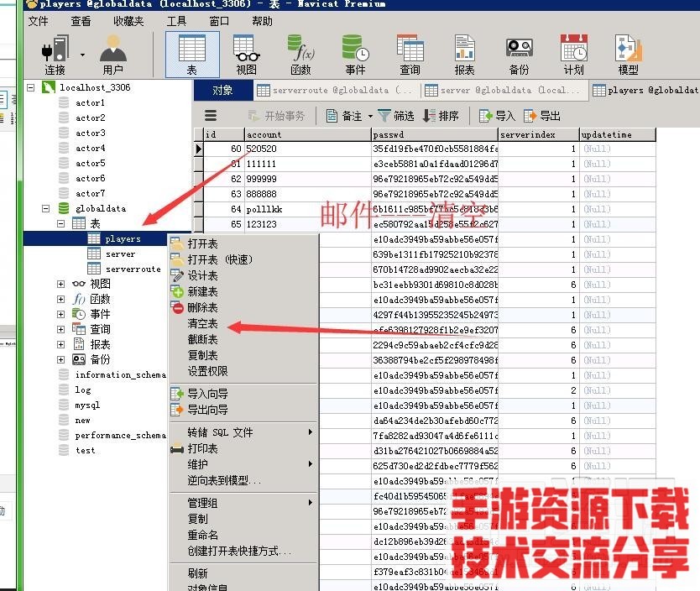Open the 模型 model toolbar icon
Image resolution: width=700 pixels, height=591 pixels.
pyautogui.click(x=628, y=55)
